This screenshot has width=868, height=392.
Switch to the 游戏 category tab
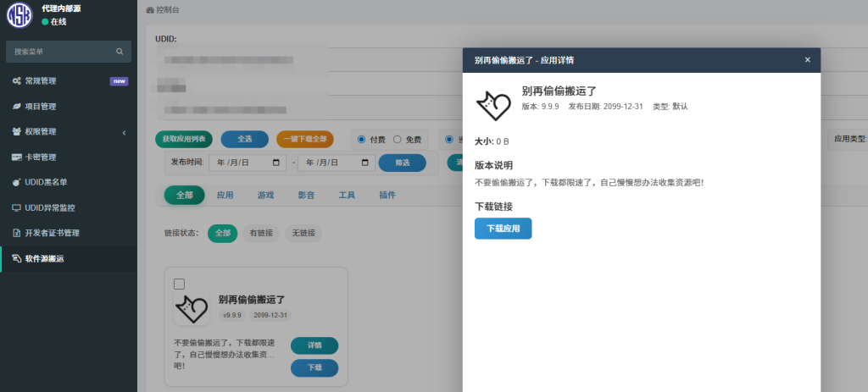point(265,196)
